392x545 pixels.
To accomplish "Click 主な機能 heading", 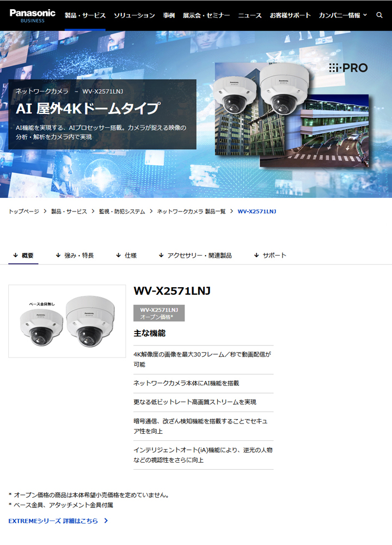I will 149,334.
